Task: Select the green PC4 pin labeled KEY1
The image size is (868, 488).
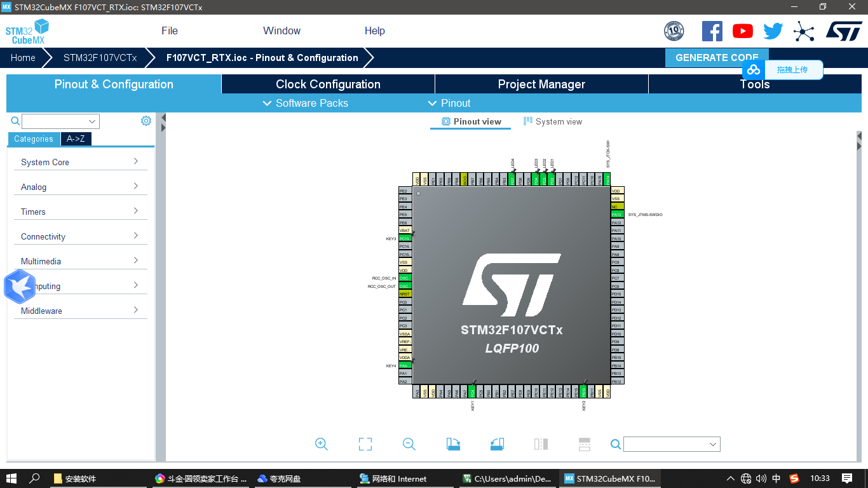Action: point(472,392)
